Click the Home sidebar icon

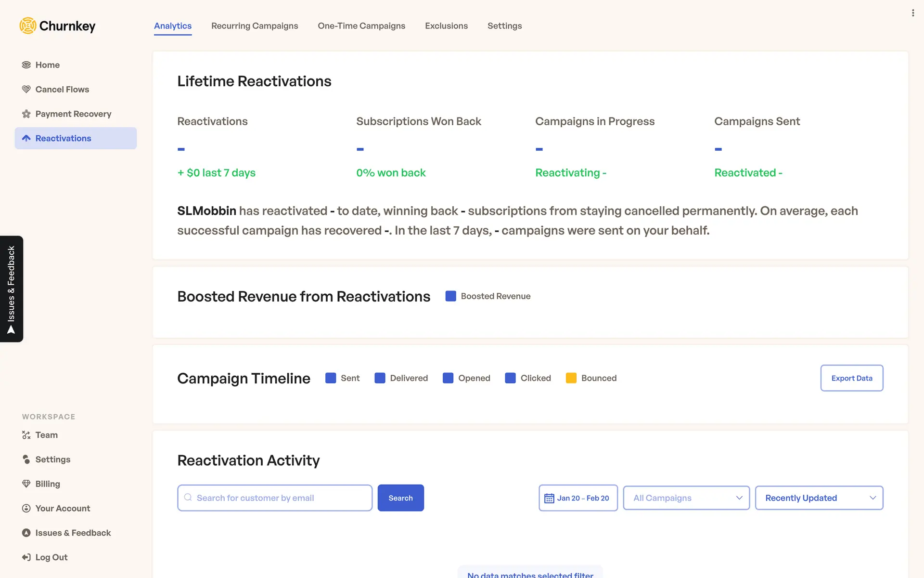coord(26,65)
